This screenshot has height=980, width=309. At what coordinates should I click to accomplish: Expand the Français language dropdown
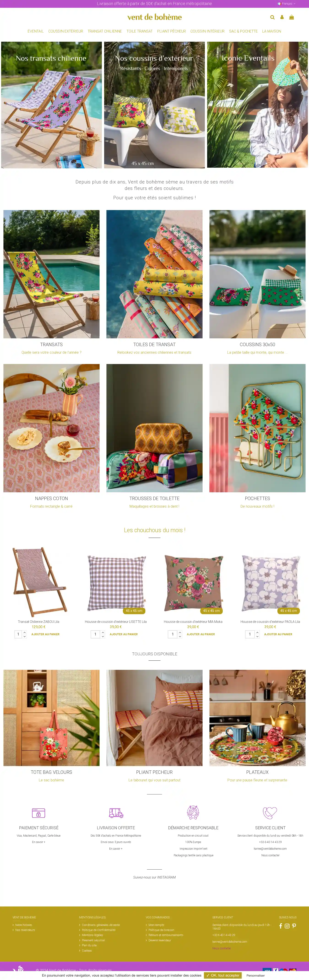287,4
